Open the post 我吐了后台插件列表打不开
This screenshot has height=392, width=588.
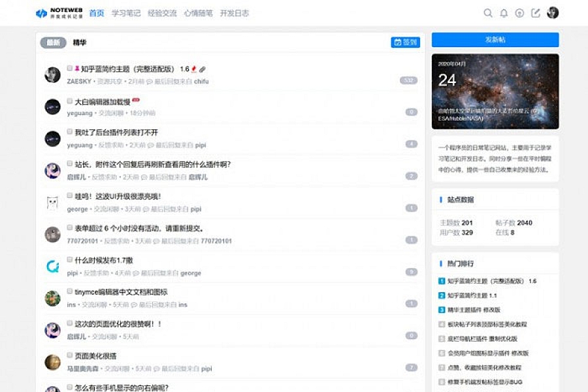(x=116, y=133)
